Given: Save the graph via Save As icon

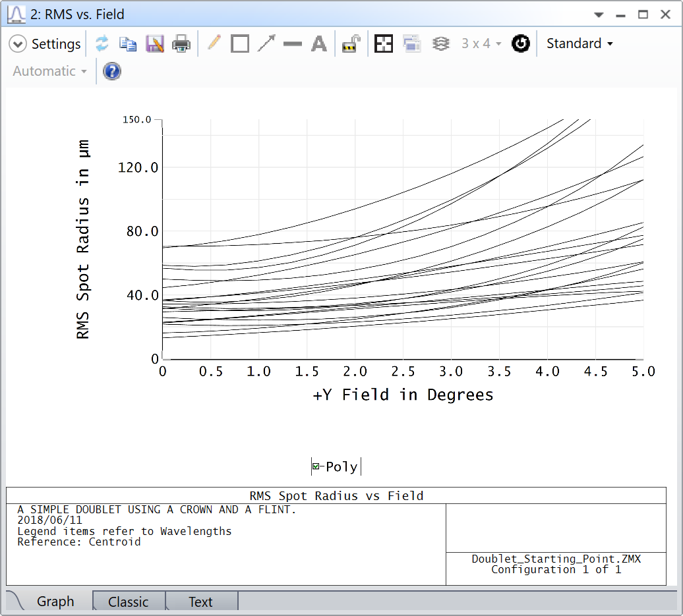Looking at the screenshot, I should click(155, 44).
